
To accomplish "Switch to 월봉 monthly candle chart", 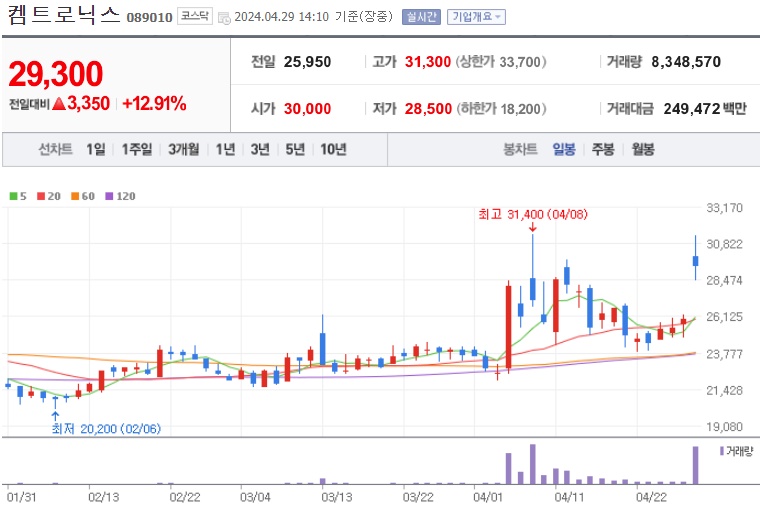I will [643, 149].
